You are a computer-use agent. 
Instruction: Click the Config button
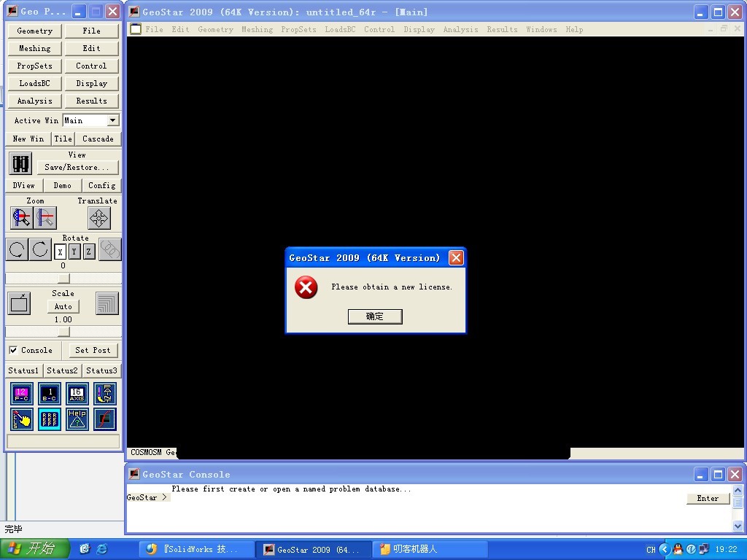pos(102,185)
